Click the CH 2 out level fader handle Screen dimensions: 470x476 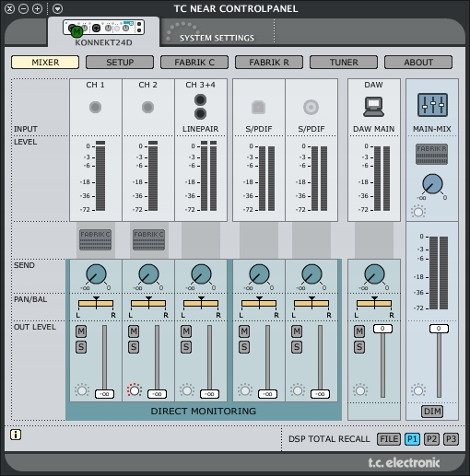click(157, 394)
